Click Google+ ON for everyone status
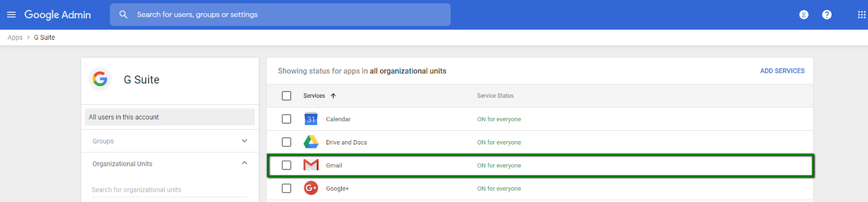Image resolution: width=868 pixels, height=202 pixels. 499,188
